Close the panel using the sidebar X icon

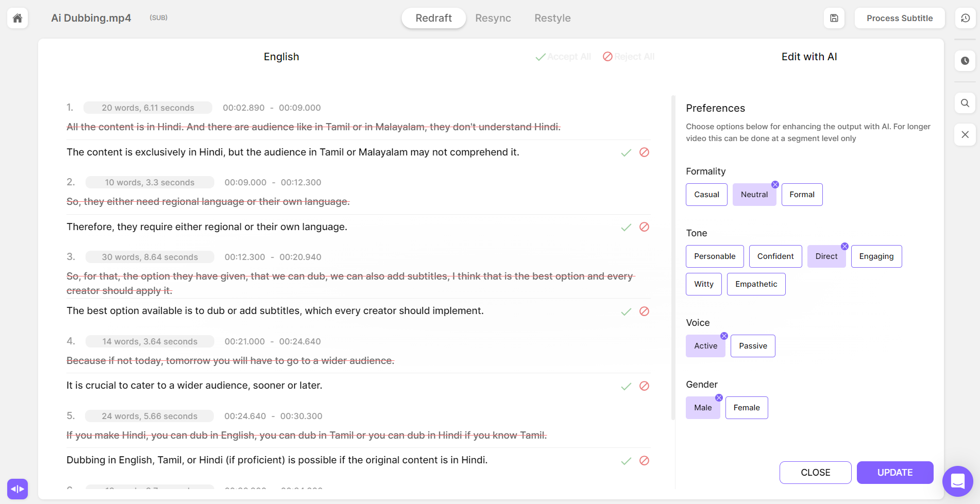[x=966, y=134]
